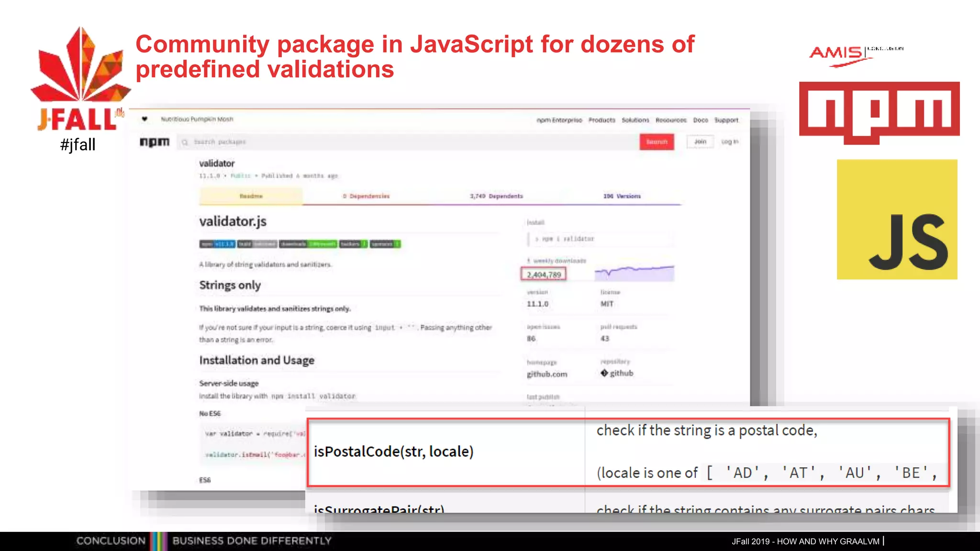Click the large red npm logo
The height and width of the screenshot is (551, 980).
coord(880,113)
